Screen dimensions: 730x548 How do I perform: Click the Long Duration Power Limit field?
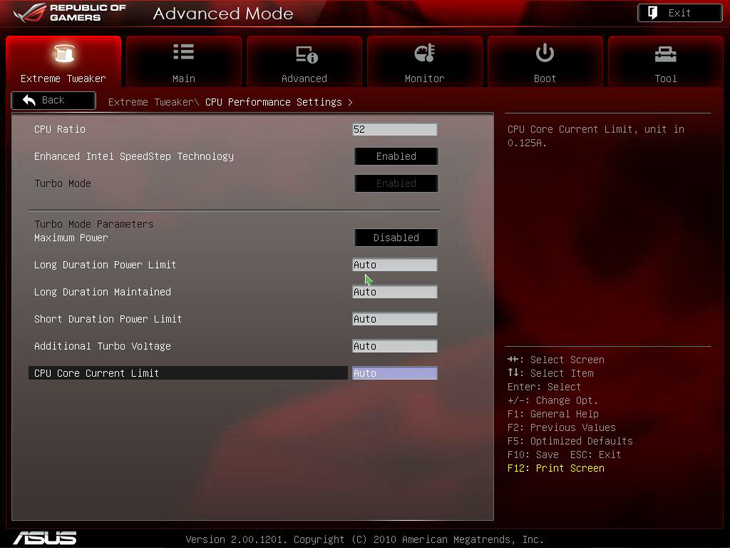[x=394, y=265]
